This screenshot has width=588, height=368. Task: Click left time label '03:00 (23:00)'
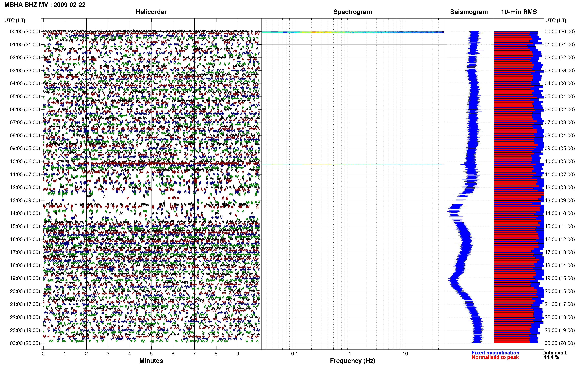click(25, 70)
